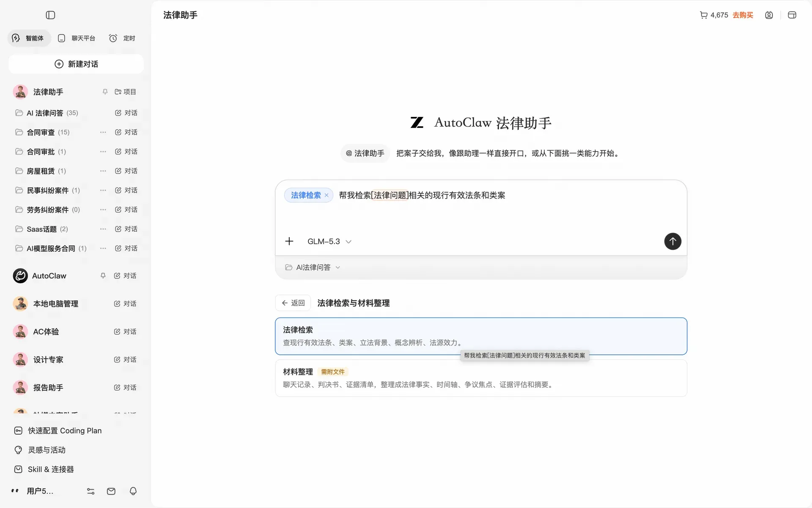The image size is (812, 508).
Task: Click the @ 法律助手 mention chip
Action: click(365, 153)
